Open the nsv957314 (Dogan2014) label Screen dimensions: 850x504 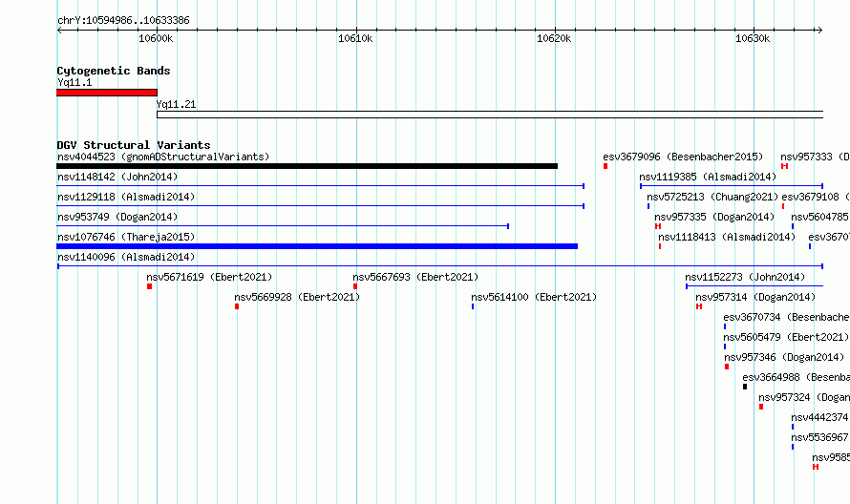pos(755,297)
